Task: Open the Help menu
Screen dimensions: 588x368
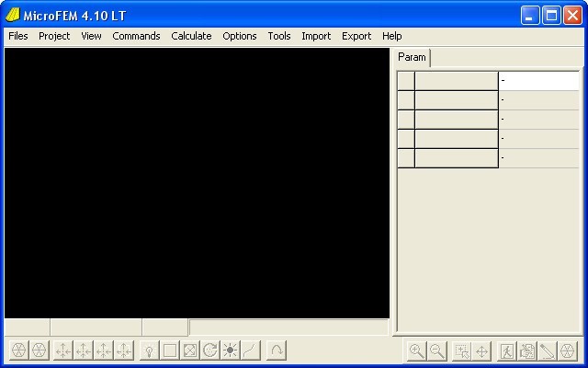Action: 392,36
